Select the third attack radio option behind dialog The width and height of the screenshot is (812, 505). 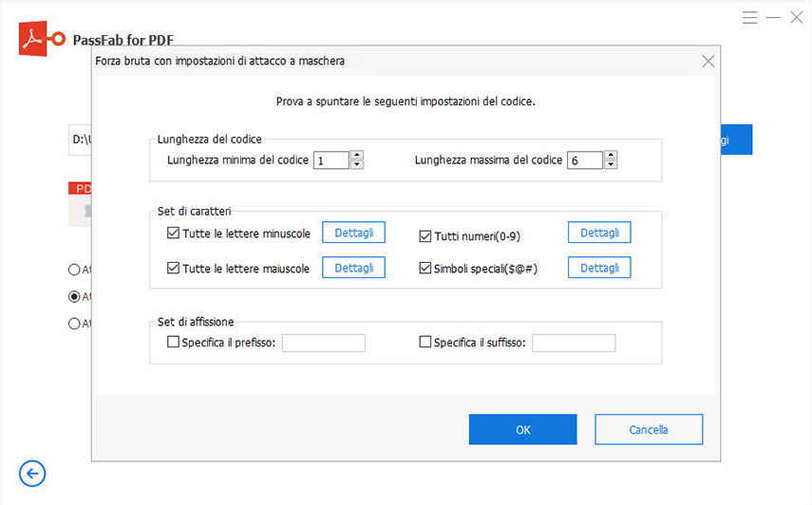(74, 324)
